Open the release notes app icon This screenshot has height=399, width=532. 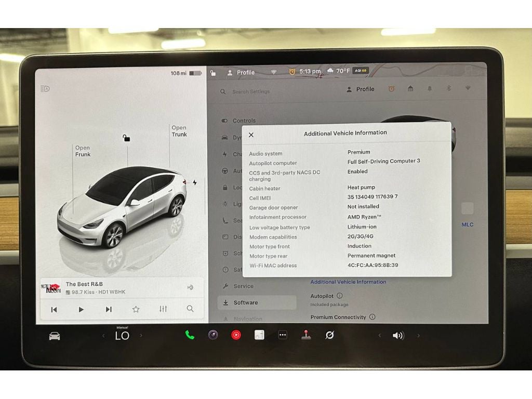[x=259, y=335]
